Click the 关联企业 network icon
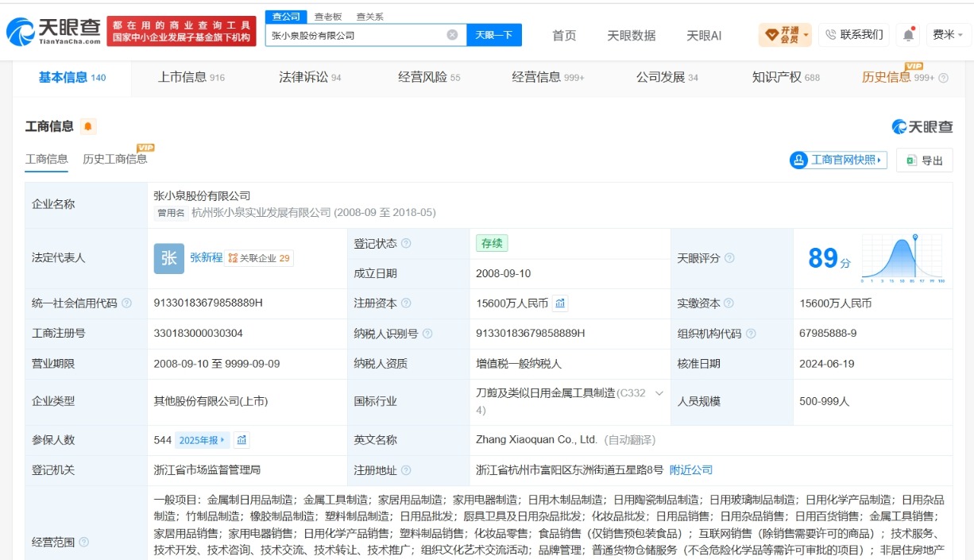The width and height of the screenshot is (974, 560). tap(233, 258)
